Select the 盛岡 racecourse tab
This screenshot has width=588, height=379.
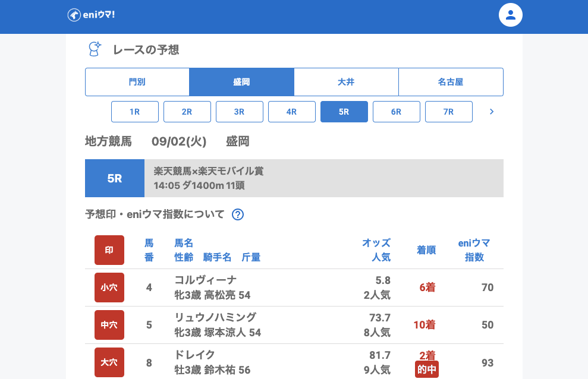[x=241, y=82]
